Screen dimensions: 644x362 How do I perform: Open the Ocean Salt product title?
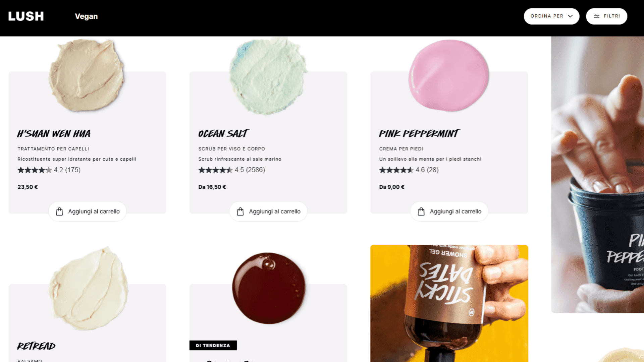(223, 133)
